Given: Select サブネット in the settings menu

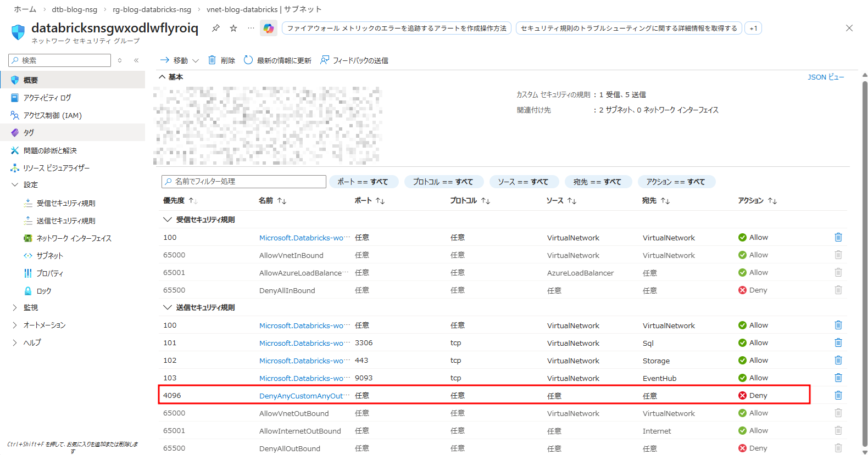Looking at the screenshot, I should (49, 256).
